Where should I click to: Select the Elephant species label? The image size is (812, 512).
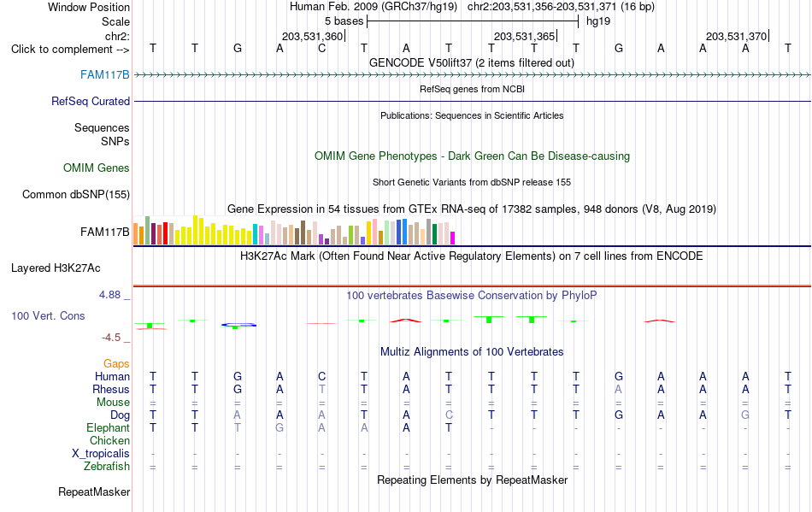pos(108,427)
